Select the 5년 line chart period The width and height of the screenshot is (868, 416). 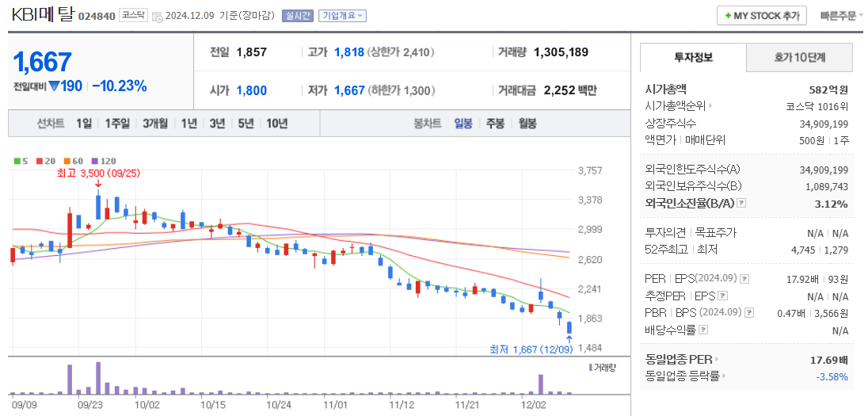coord(246,124)
